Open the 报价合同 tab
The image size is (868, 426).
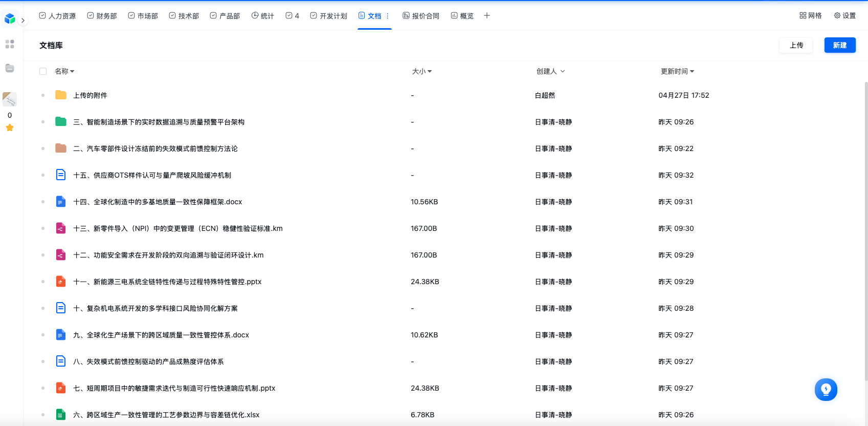421,16
